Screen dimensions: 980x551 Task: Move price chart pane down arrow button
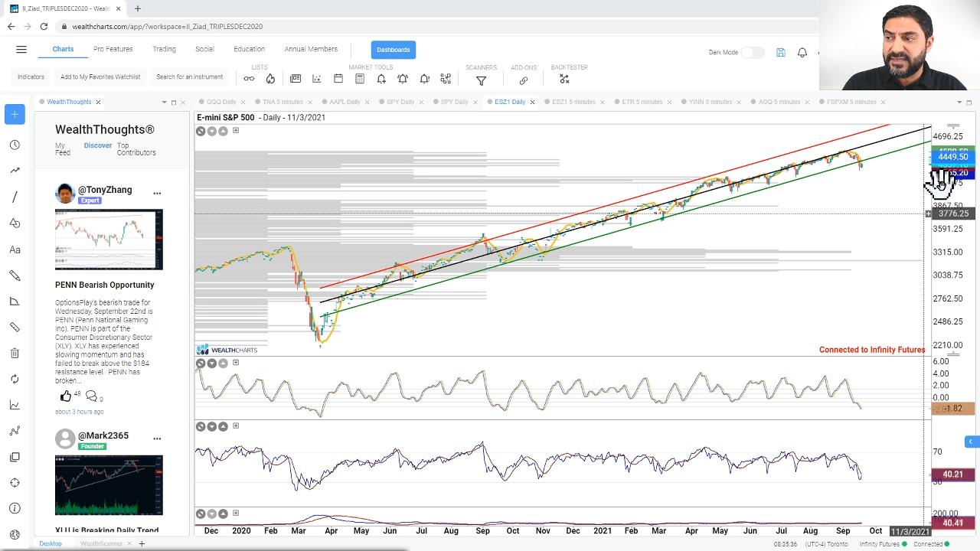tap(212, 132)
